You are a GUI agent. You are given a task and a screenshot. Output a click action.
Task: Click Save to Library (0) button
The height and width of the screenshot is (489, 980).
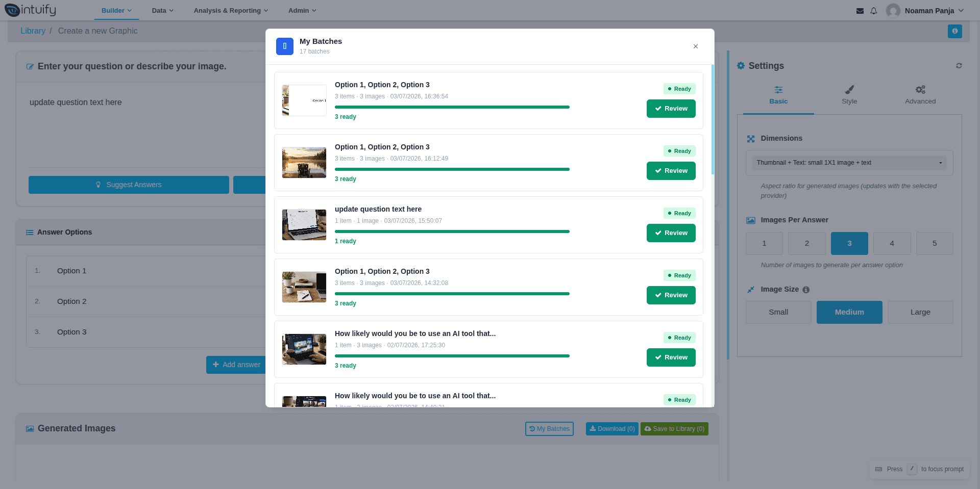[x=674, y=429]
